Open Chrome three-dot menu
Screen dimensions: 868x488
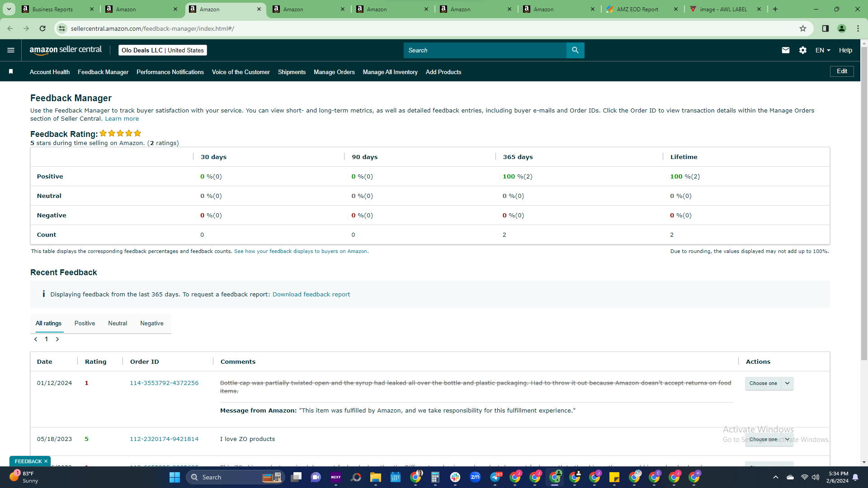coord(858,28)
